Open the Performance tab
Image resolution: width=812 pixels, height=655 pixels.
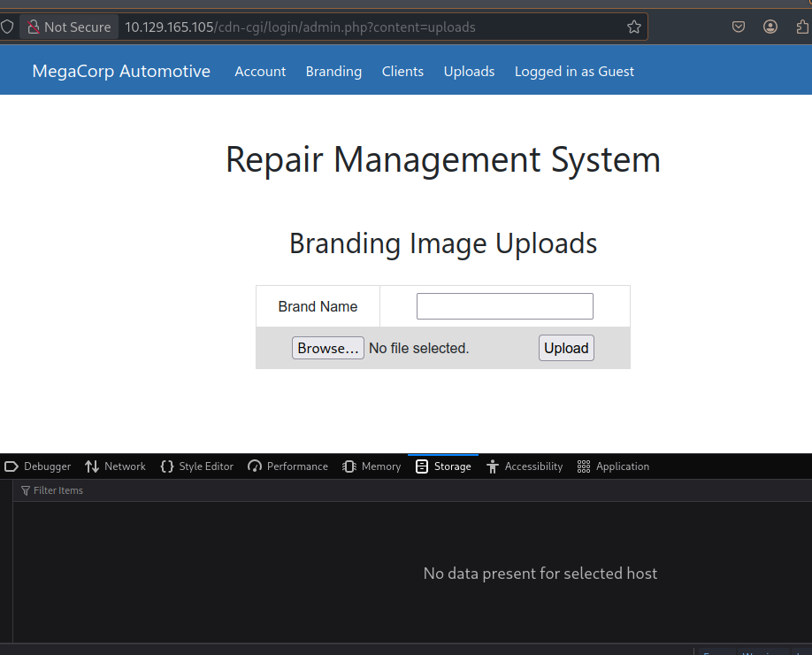click(287, 466)
